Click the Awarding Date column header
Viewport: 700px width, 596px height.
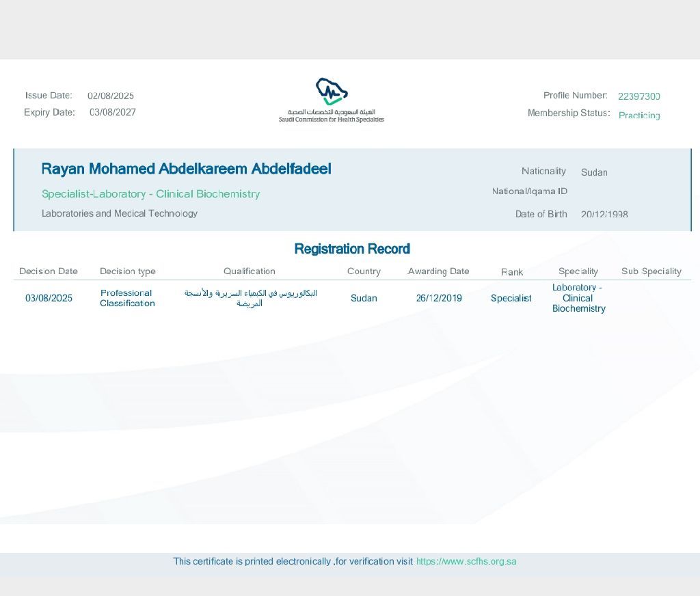point(438,271)
